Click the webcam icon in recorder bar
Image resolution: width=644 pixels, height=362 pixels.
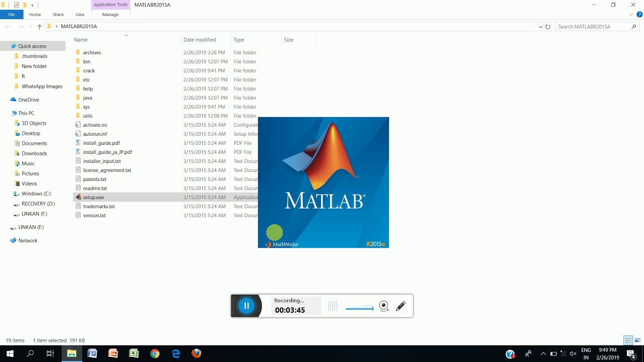(384, 306)
